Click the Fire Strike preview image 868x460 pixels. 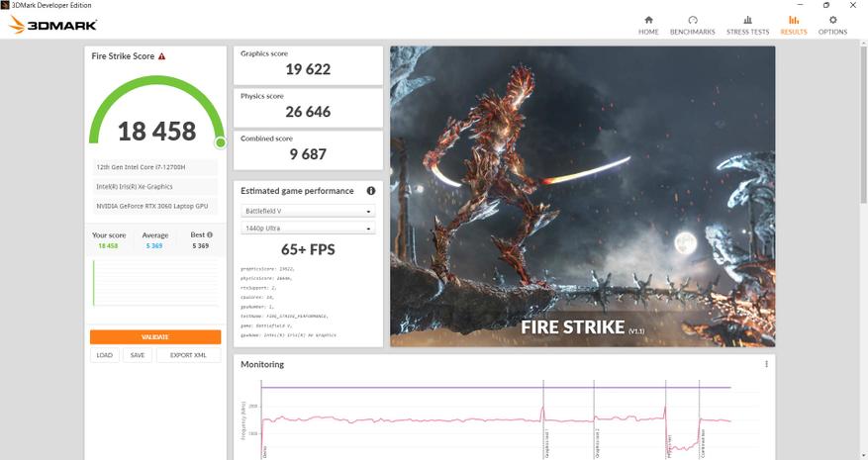(x=582, y=197)
